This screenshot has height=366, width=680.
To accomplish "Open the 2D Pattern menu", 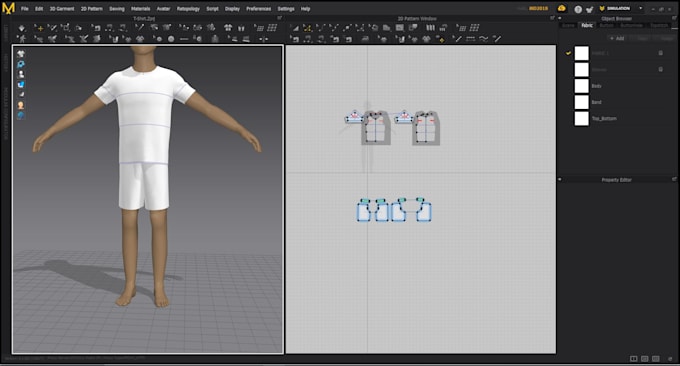I will pyautogui.click(x=92, y=9).
